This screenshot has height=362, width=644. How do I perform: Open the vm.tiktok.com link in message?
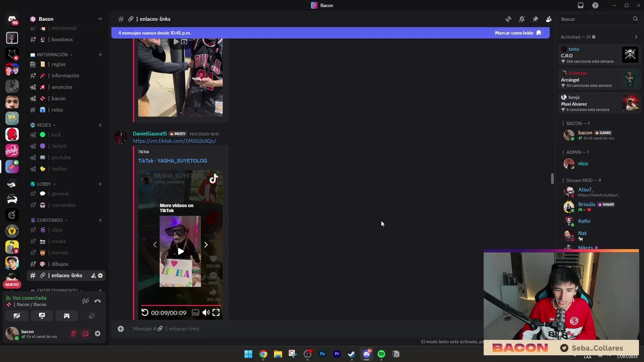(174, 141)
